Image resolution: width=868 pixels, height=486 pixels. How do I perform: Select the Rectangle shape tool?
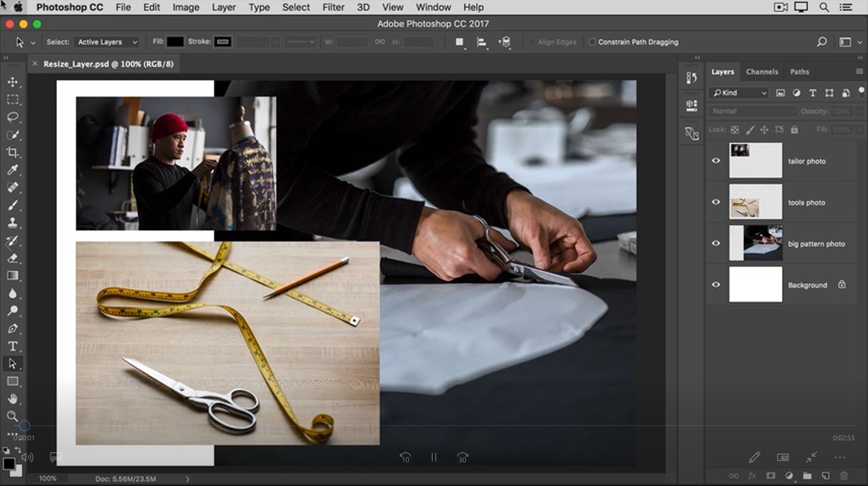[13, 382]
